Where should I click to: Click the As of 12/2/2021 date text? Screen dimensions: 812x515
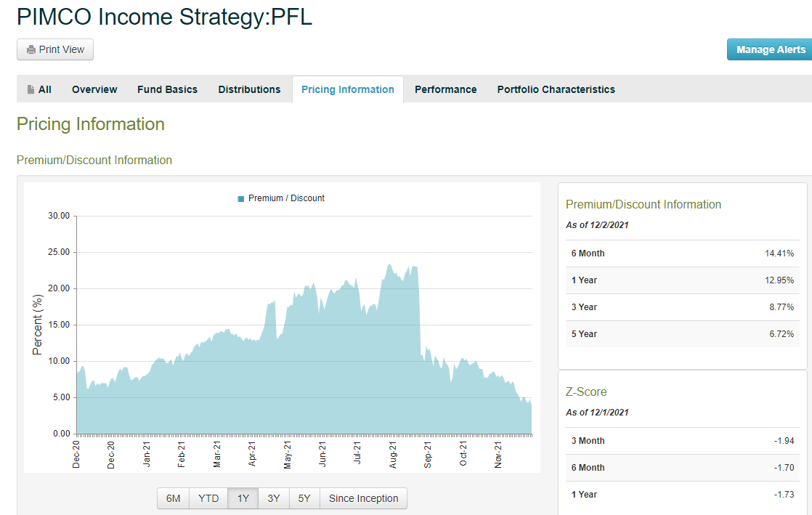[596, 225]
